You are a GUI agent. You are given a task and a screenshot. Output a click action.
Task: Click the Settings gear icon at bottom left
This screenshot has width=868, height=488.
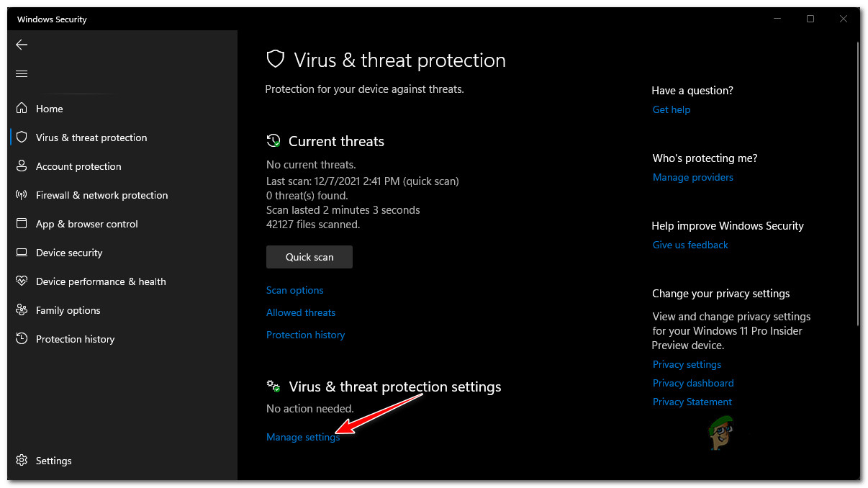[22, 461]
